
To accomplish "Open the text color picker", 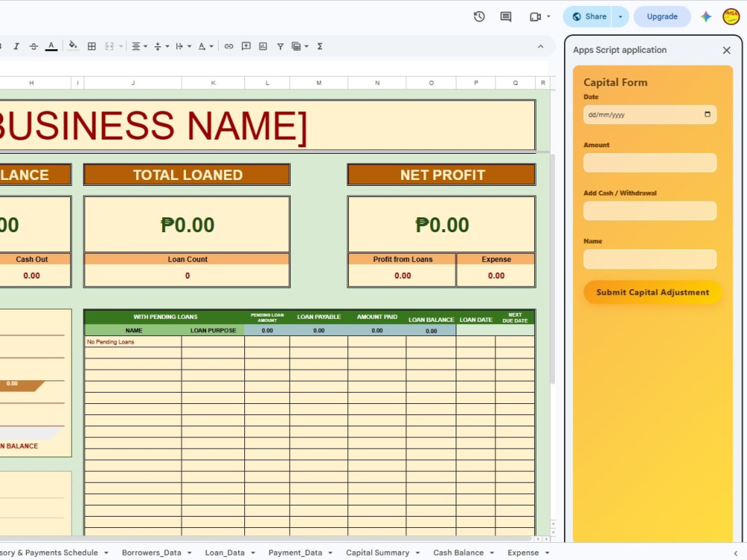I will (51, 46).
